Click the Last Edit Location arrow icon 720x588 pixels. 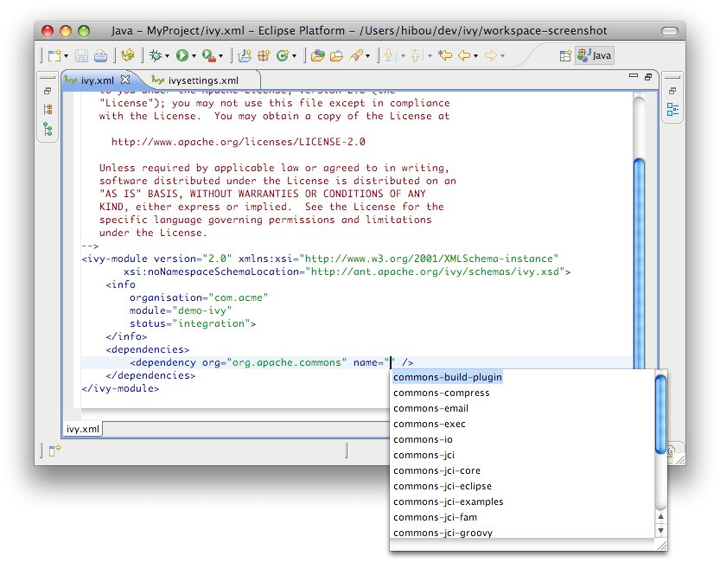click(445, 56)
